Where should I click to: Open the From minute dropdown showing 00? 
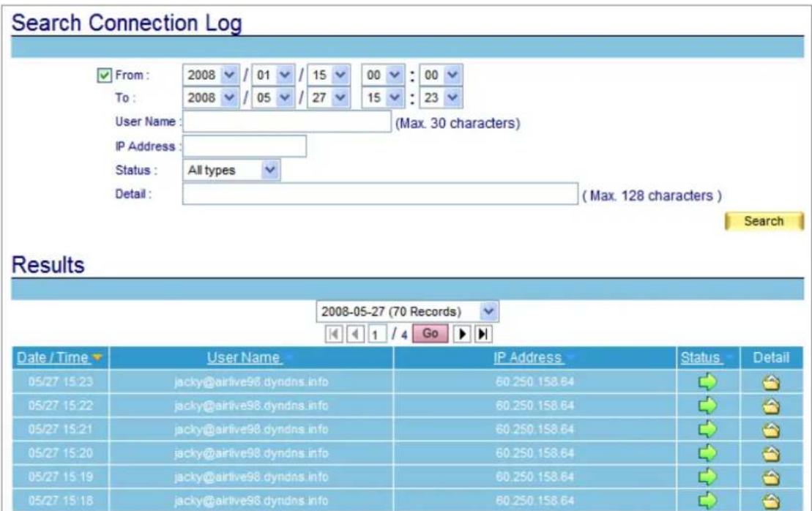click(442, 75)
